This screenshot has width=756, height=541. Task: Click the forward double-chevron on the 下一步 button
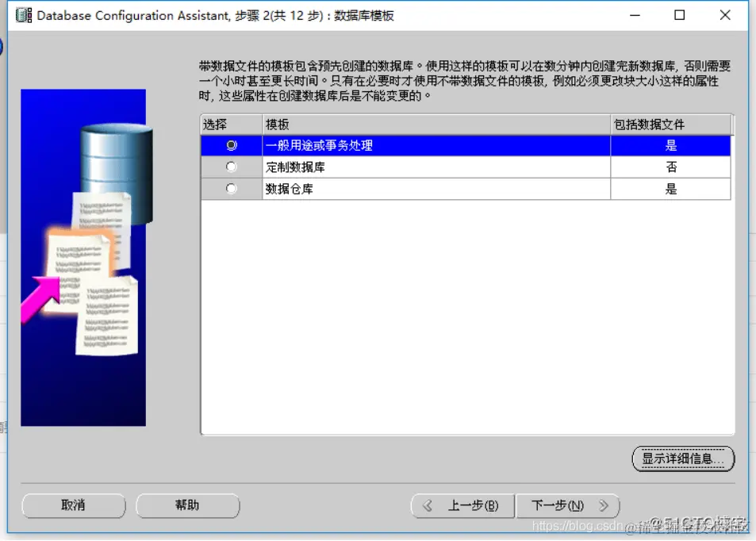pyautogui.click(x=603, y=505)
